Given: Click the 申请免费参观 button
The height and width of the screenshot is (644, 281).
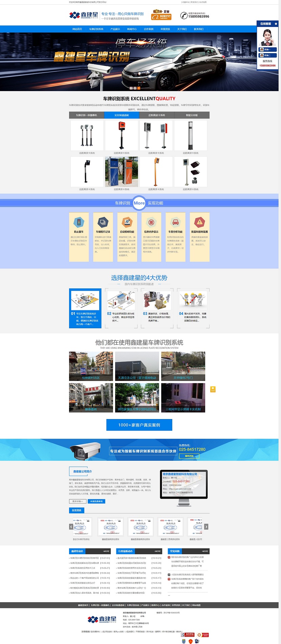Looking at the screenshot, I should point(97,501).
